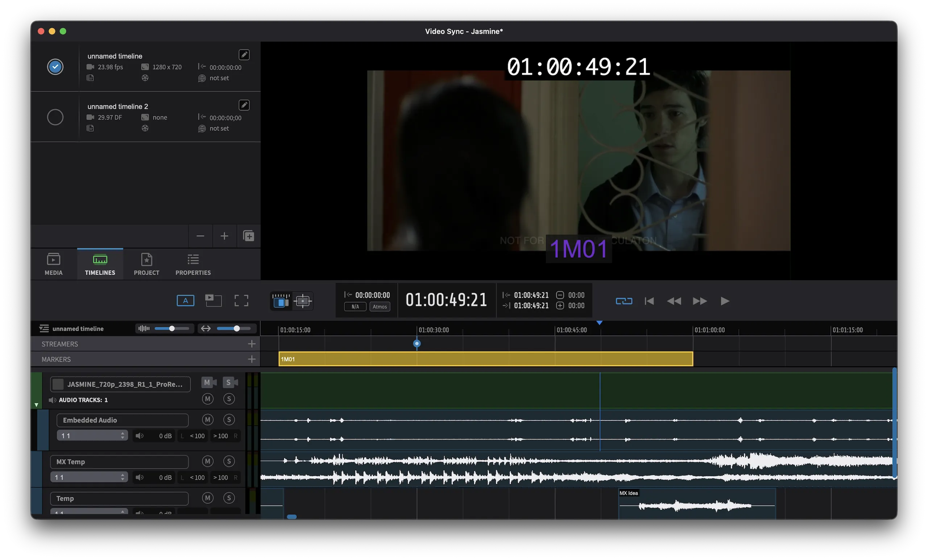Open MX Temp '1 1' channel dropdown
The width and height of the screenshot is (928, 560).
(89, 478)
